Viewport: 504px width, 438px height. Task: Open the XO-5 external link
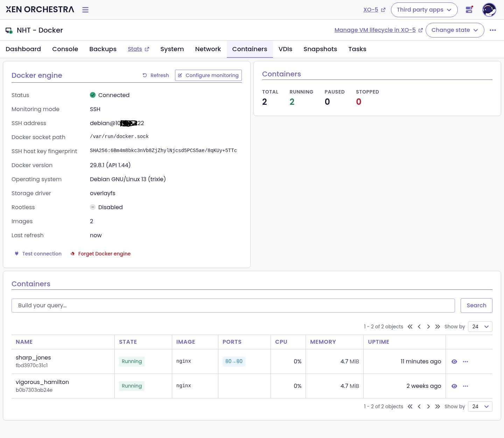pyautogui.click(x=374, y=10)
